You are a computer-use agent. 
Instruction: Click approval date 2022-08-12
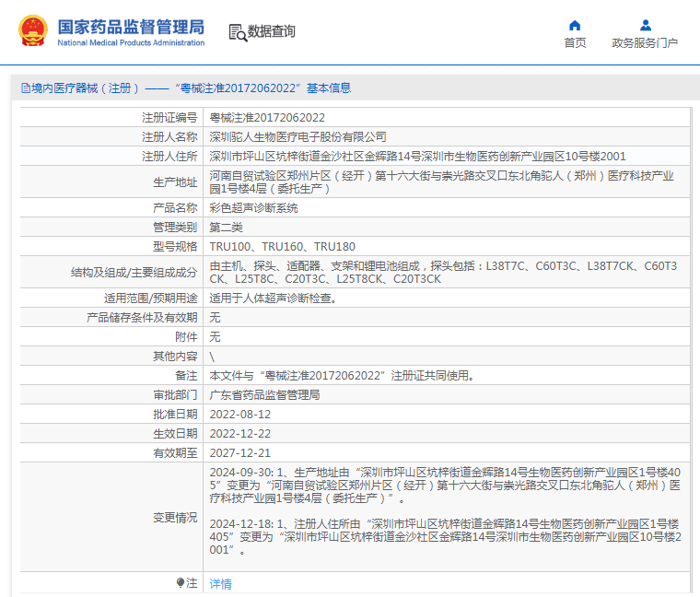240,415
